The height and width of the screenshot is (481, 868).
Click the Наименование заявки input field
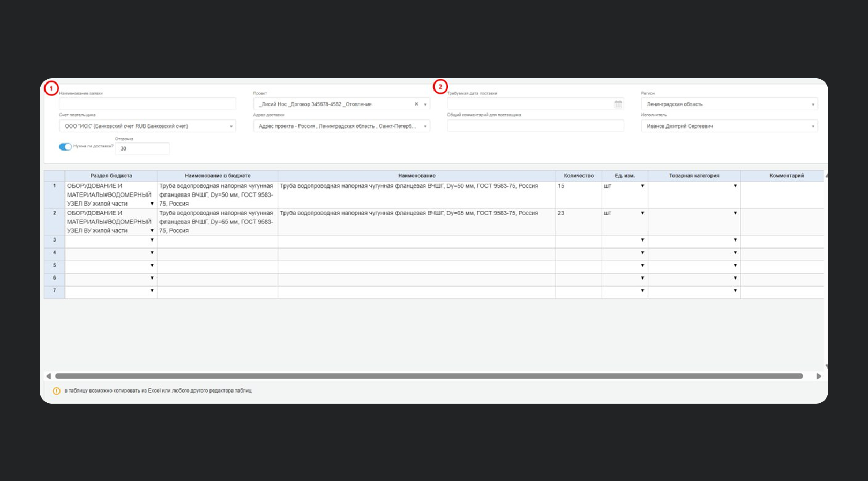pyautogui.click(x=147, y=104)
